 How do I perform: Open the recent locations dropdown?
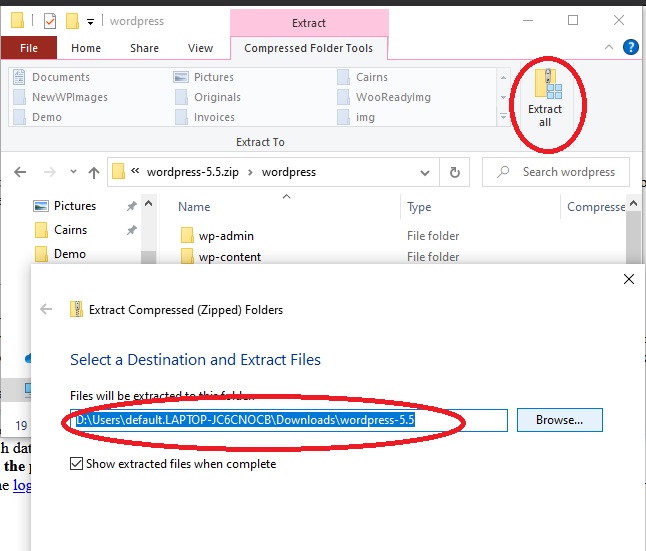73,171
